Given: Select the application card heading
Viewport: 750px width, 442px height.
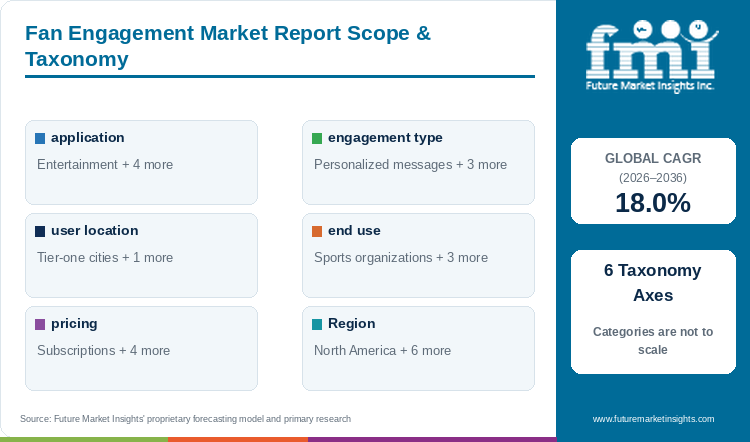Looking at the screenshot, I should [x=88, y=138].
